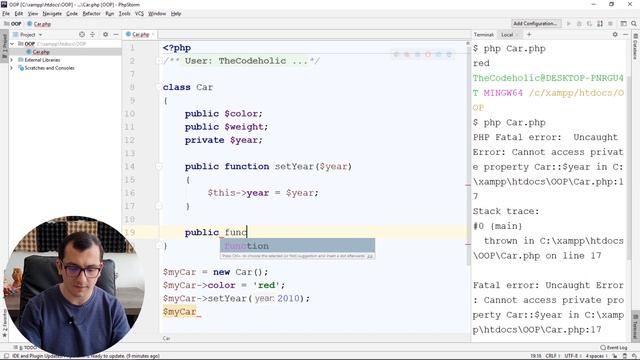
Task: Click the layout window icon beside search
Action: (623, 24)
